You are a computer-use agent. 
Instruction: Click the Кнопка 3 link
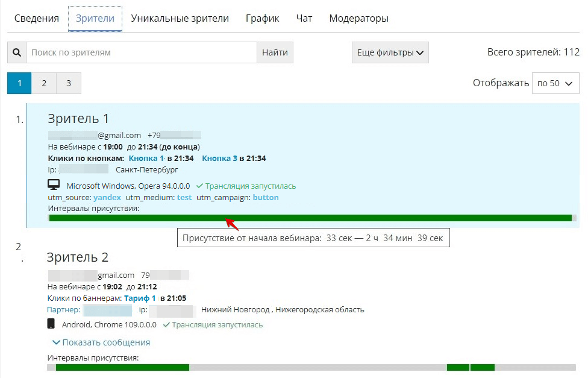pyautogui.click(x=219, y=158)
